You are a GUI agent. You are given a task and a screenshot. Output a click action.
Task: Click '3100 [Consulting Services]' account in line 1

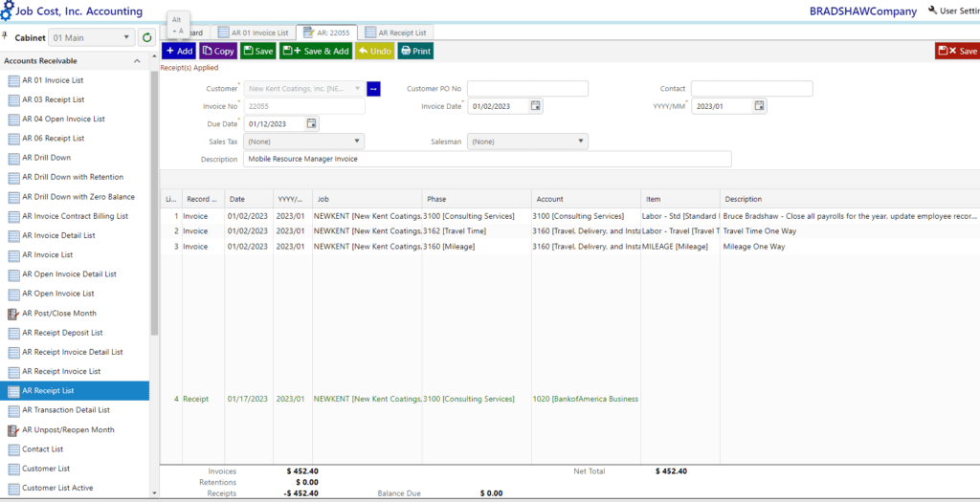click(587, 216)
